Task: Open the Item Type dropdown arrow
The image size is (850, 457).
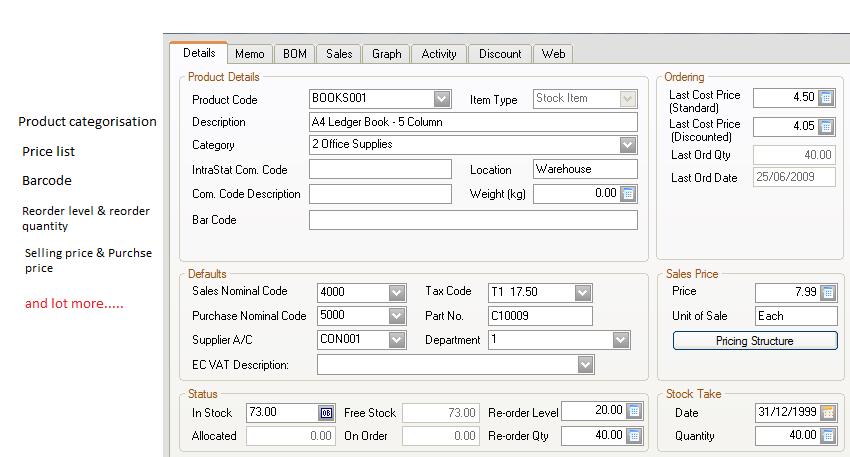Action: pos(627,99)
